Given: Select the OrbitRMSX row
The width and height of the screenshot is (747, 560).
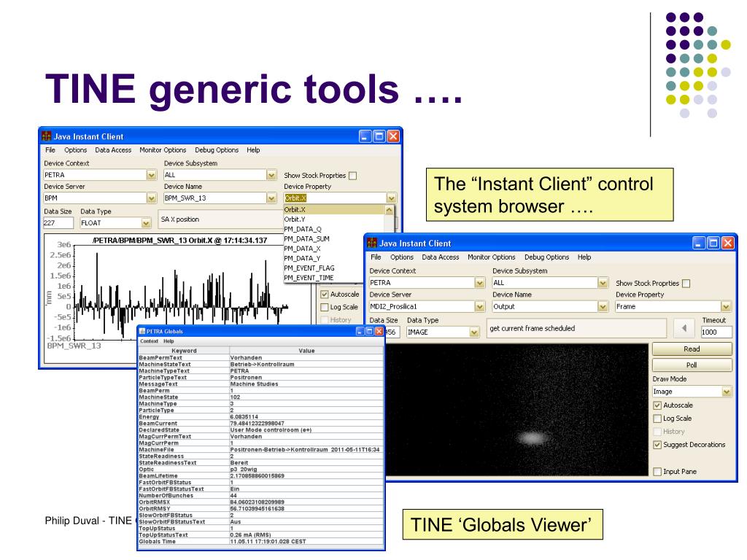Looking at the screenshot, I should click(x=261, y=502).
